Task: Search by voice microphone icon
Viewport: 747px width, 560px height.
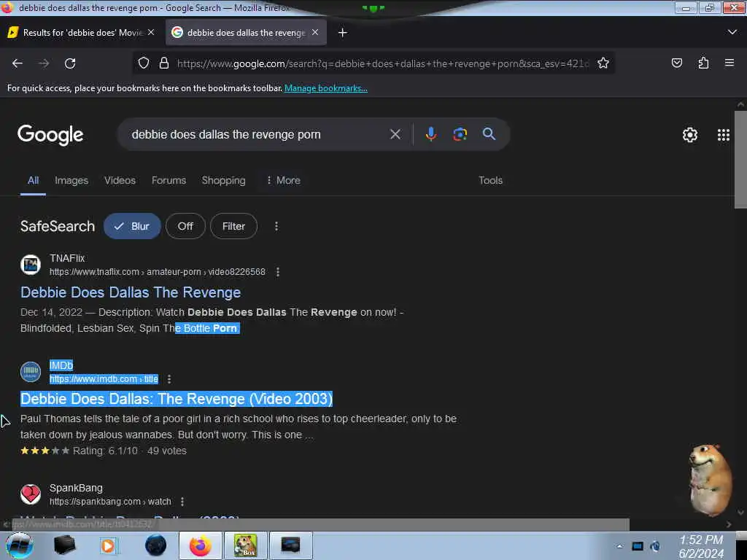Action: click(x=430, y=134)
